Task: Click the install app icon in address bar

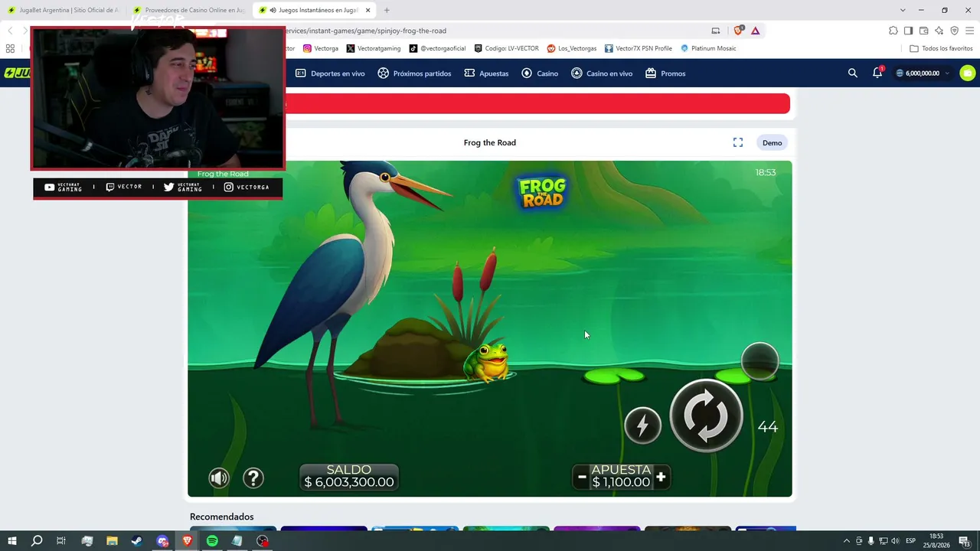Action: (x=716, y=31)
